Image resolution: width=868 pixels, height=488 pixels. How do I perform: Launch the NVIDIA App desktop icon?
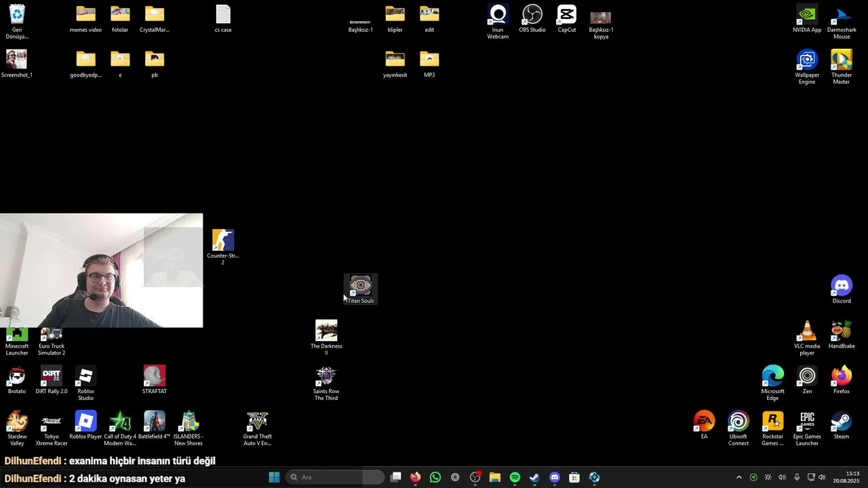(x=807, y=18)
